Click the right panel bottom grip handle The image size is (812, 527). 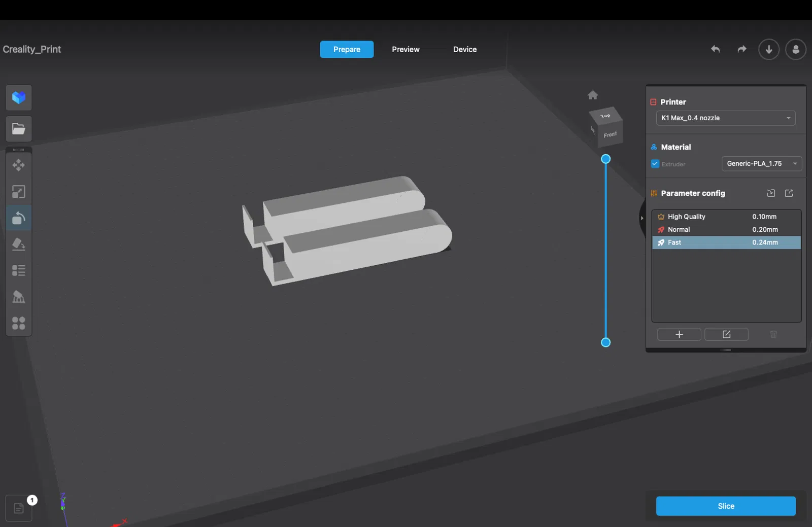tap(726, 350)
